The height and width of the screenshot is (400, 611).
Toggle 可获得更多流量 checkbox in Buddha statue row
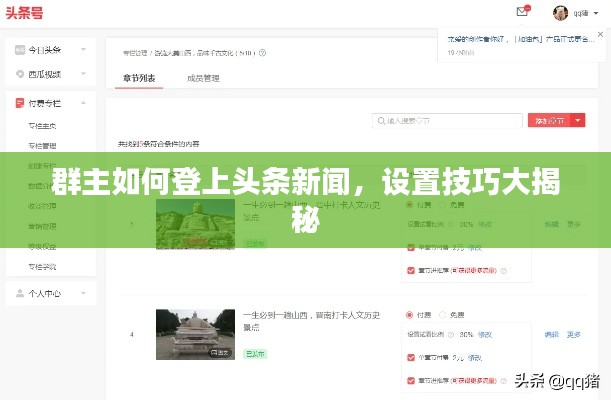[x=411, y=270]
